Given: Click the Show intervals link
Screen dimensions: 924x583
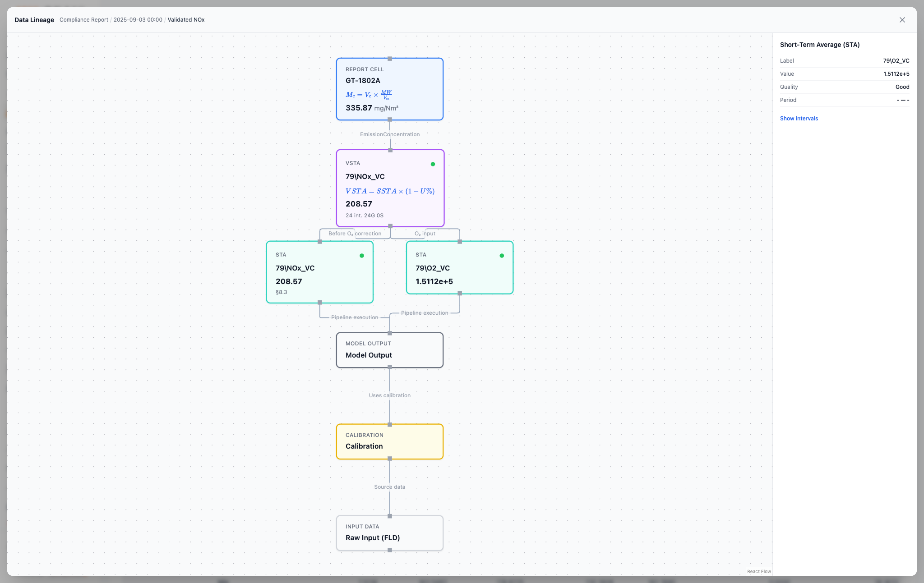Looking at the screenshot, I should click(x=799, y=119).
